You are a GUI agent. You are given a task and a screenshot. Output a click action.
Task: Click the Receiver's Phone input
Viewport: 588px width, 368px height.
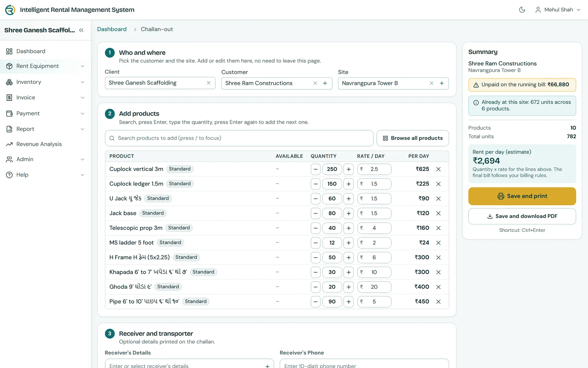point(364,364)
